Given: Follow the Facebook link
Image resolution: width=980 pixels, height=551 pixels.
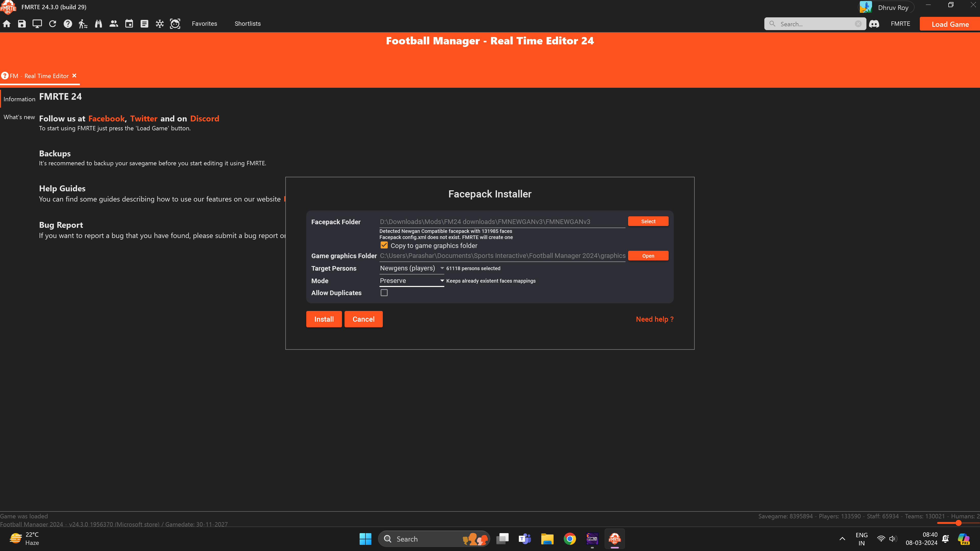Looking at the screenshot, I should tap(106, 119).
